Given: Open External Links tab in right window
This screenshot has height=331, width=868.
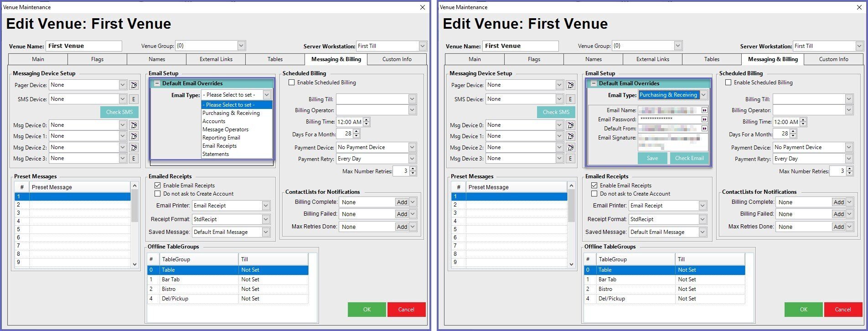Looking at the screenshot, I should tap(652, 59).
